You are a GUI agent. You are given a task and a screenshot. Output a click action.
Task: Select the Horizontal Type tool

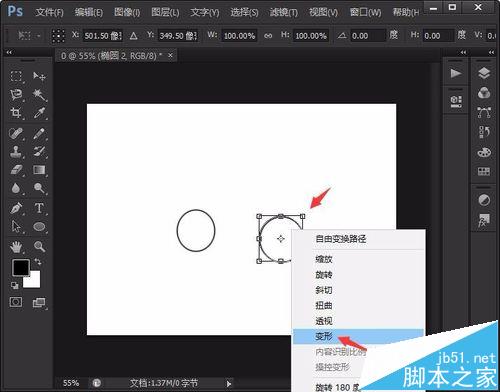[39, 208]
